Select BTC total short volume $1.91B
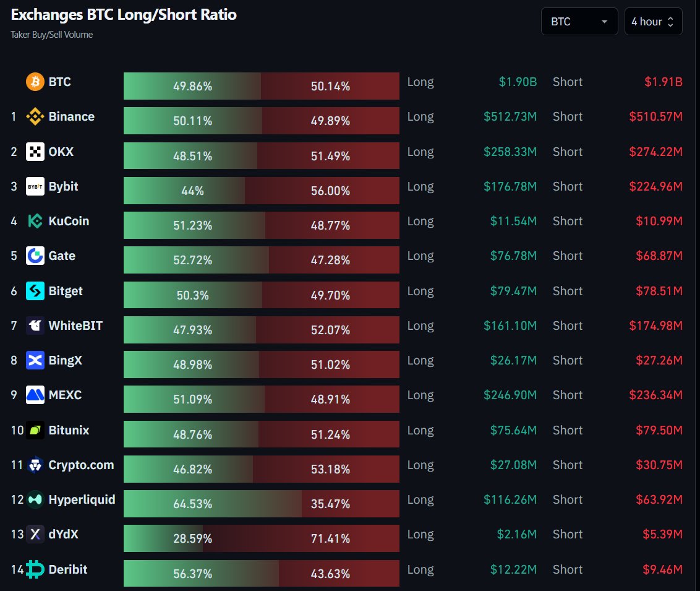The image size is (700, 591). coord(663,82)
